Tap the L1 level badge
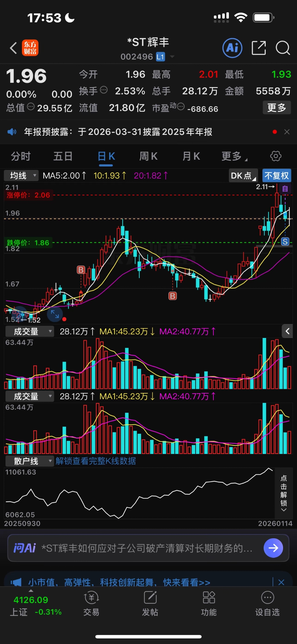The width and height of the screenshot is (297, 644). [x=160, y=57]
